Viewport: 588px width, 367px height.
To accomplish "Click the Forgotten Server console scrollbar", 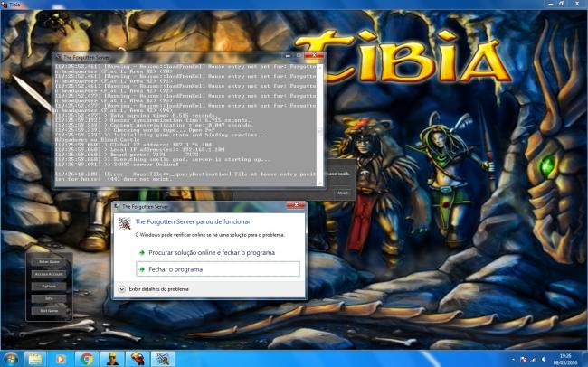I will pos(320,125).
